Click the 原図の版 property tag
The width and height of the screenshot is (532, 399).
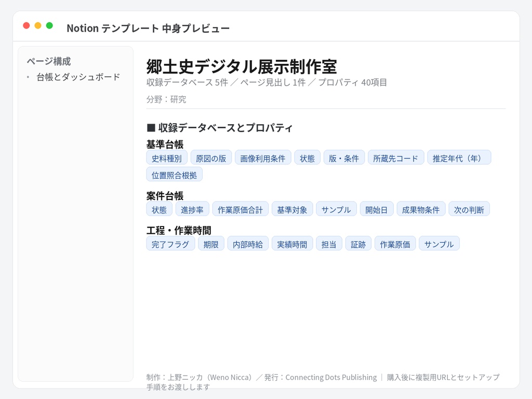click(x=211, y=157)
